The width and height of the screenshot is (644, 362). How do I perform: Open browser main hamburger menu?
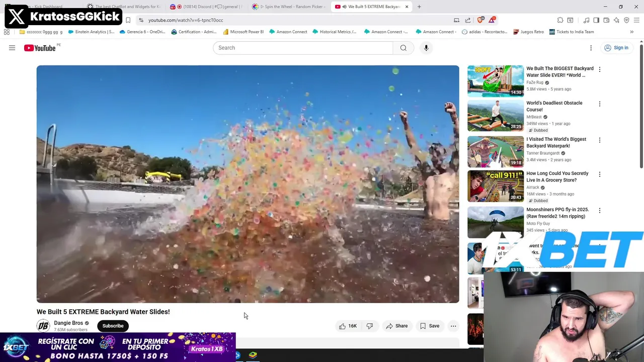[x=636, y=20]
